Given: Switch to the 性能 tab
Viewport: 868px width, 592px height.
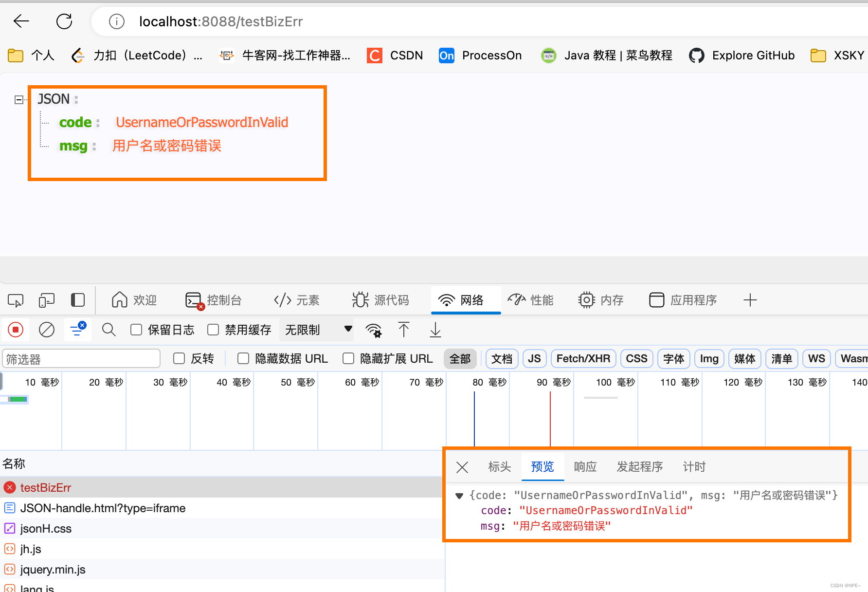Looking at the screenshot, I should pos(530,300).
